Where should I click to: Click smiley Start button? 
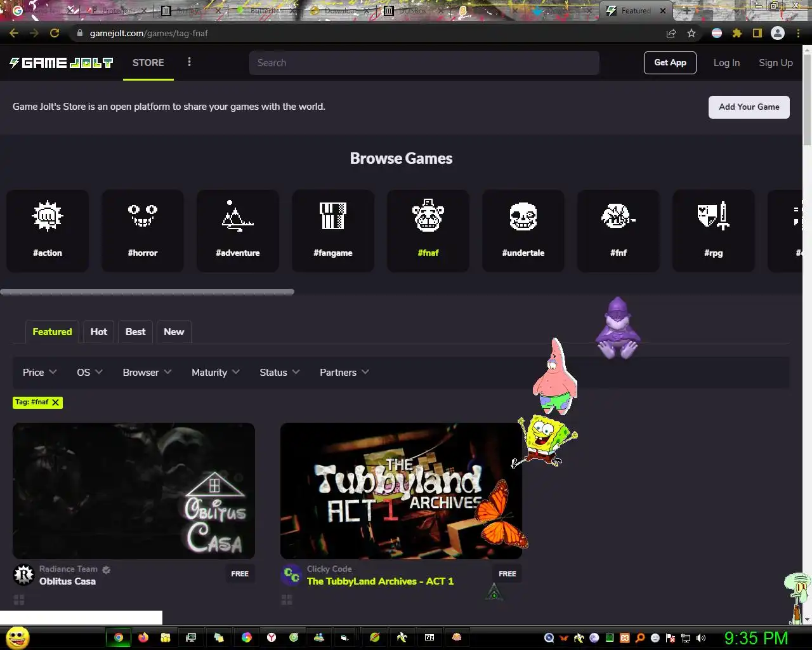pos(17,637)
